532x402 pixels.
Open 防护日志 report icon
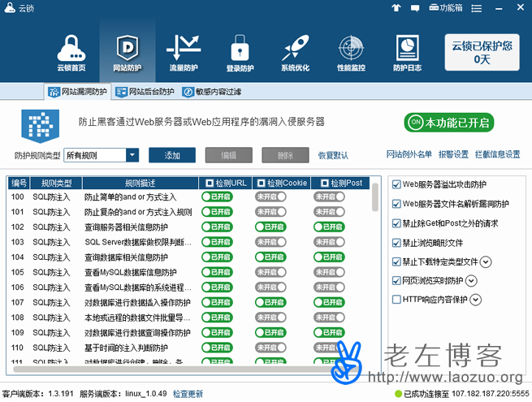point(407,53)
